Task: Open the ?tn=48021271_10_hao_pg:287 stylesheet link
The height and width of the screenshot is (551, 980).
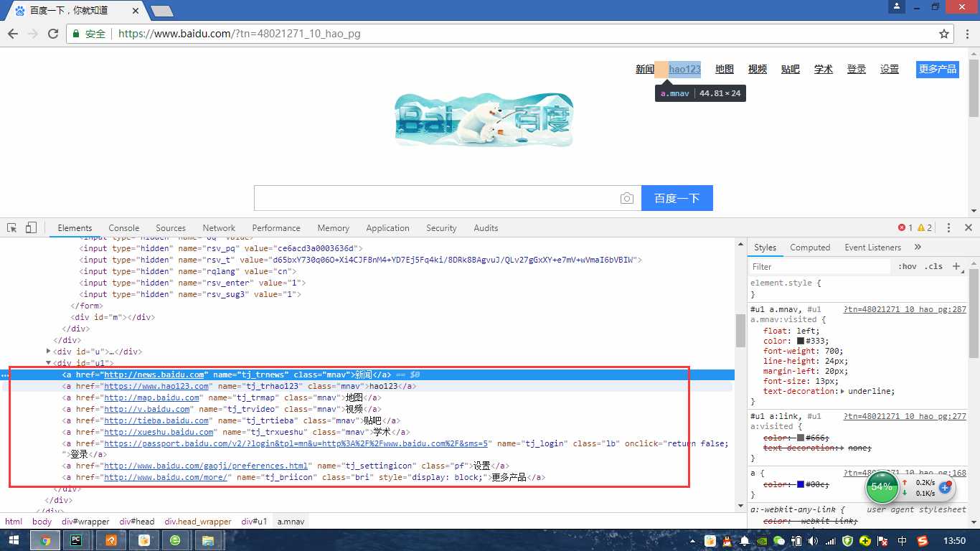Action: pyautogui.click(x=905, y=309)
